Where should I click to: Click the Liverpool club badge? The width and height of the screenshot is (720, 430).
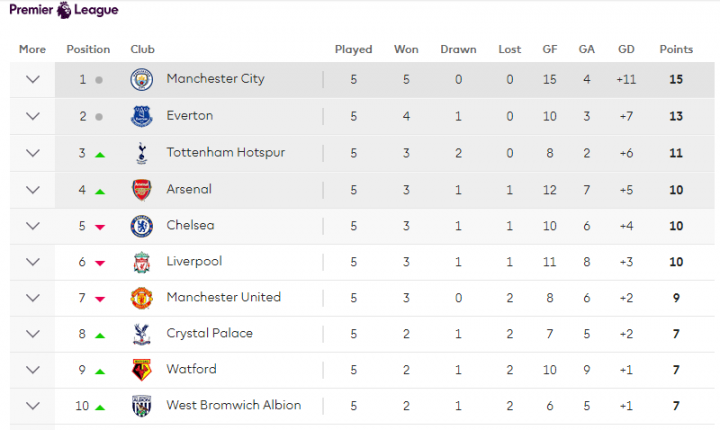[x=141, y=262]
